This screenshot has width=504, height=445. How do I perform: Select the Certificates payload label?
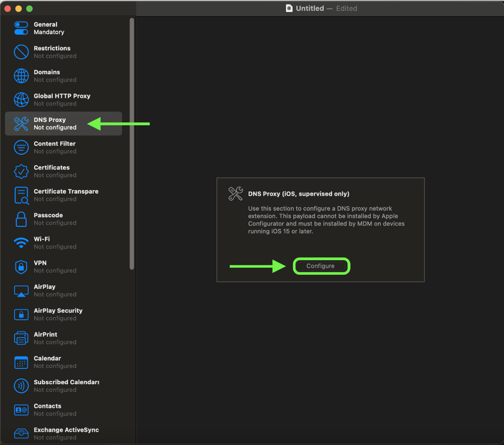(52, 167)
